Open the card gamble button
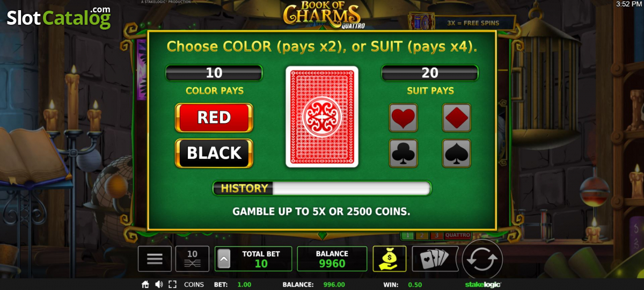The height and width of the screenshot is (290, 644). (x=435, y=259)
